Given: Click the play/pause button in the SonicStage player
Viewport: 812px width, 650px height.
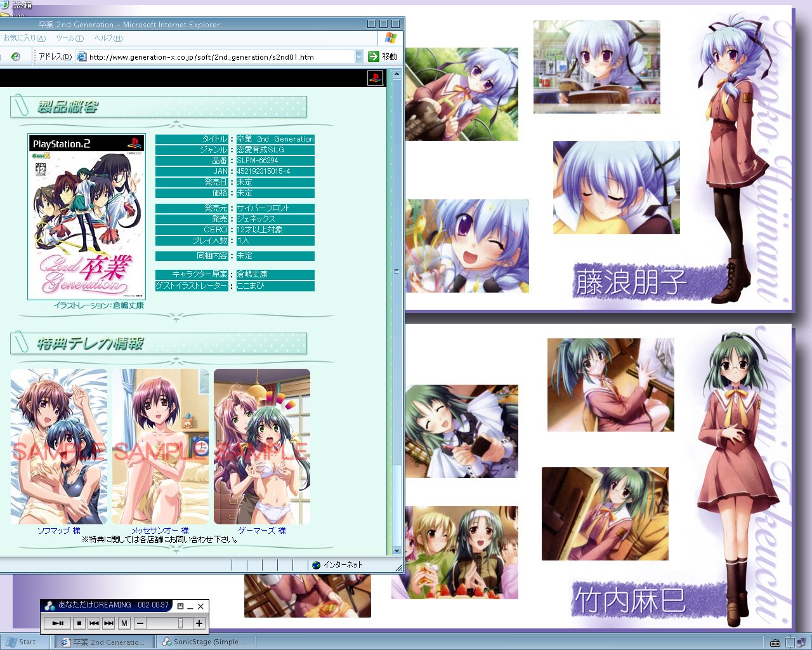Looking at the screenshot, I should (58, 623).
